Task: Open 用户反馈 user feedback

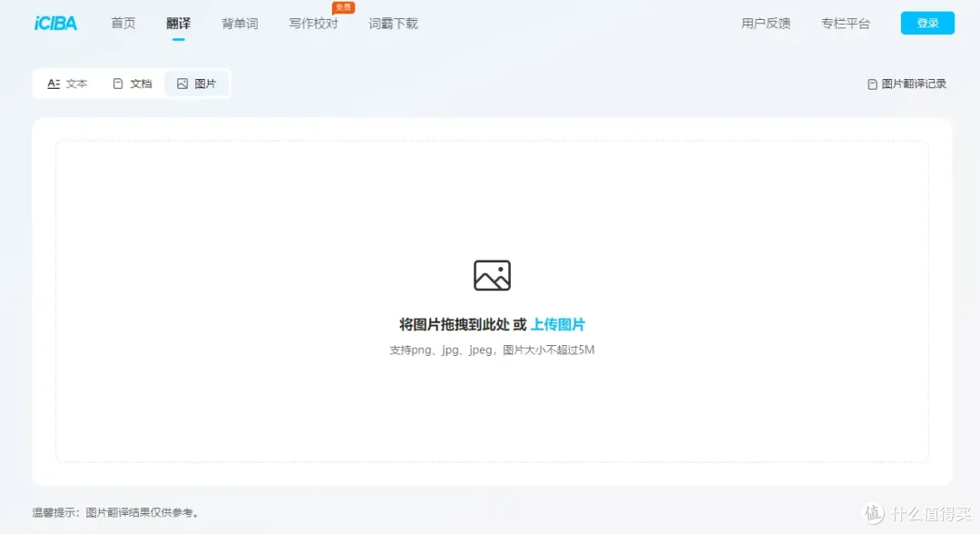Action: point(766,23)
